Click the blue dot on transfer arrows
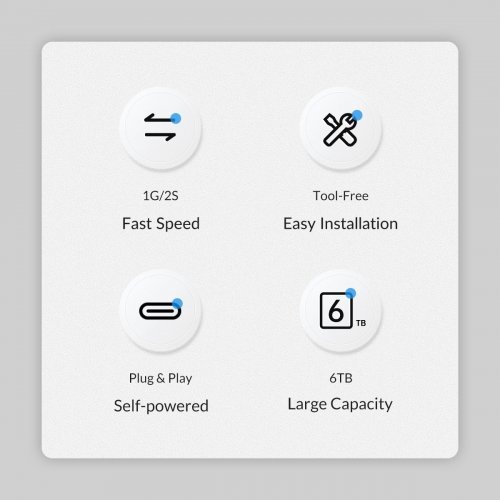The width and height of the screenshot is (500, 500). [176, 118]
